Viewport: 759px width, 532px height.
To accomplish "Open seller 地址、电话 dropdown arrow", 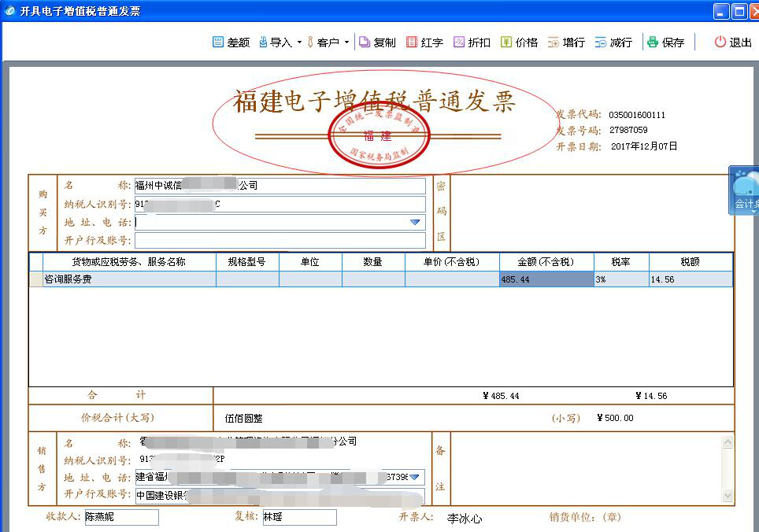I will point(415,477).
